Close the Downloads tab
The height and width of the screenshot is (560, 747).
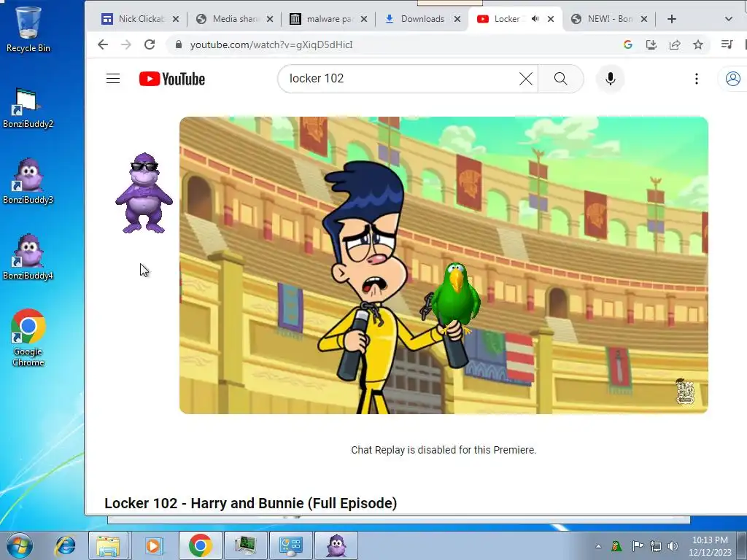click(457, 19)
